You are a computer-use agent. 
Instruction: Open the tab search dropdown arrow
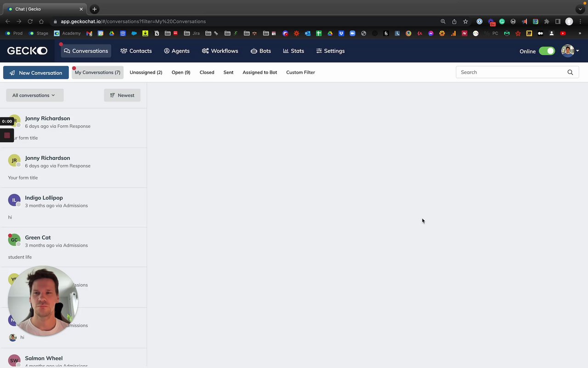click(580, 9)
